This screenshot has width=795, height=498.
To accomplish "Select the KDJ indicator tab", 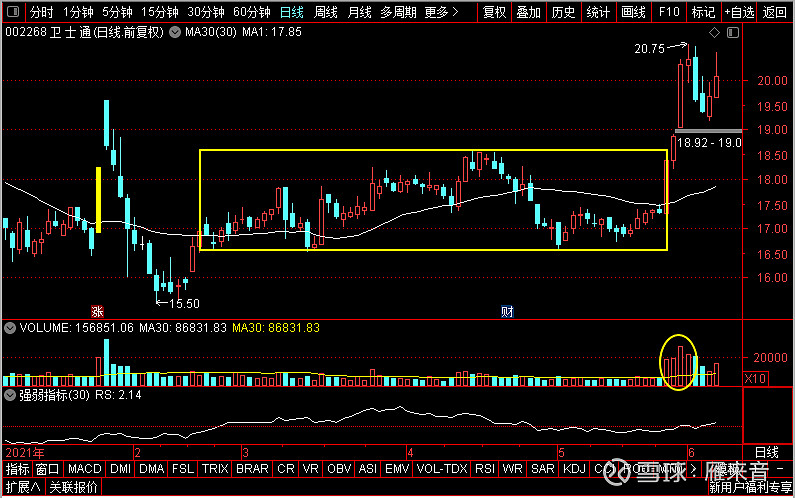I will click(574, 469).
